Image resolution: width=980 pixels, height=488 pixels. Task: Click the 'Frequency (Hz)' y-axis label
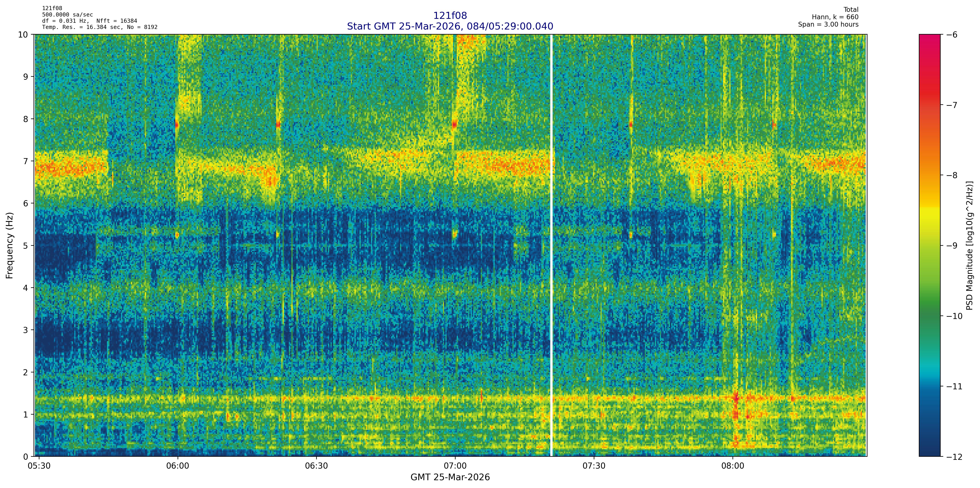point(10,246)
